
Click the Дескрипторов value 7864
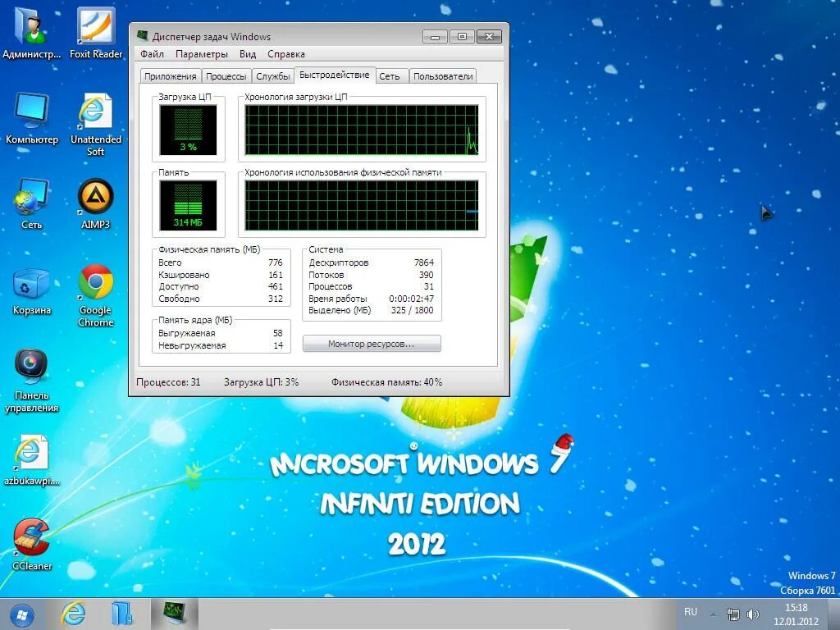[x=424, y=262]
